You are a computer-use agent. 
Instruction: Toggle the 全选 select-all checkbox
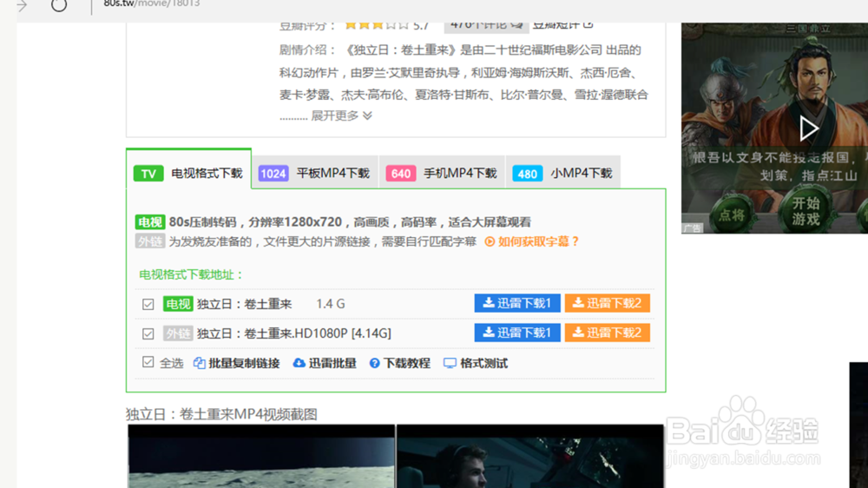click(148, 362)
